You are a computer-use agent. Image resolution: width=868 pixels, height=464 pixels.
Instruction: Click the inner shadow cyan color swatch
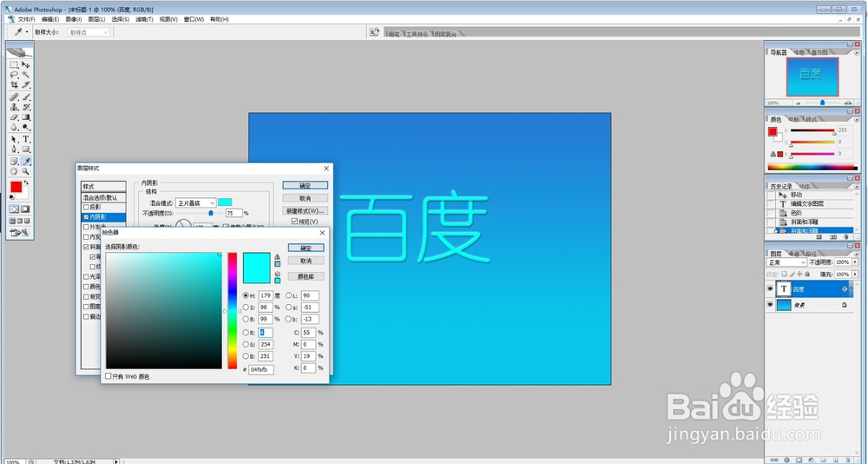225,202
